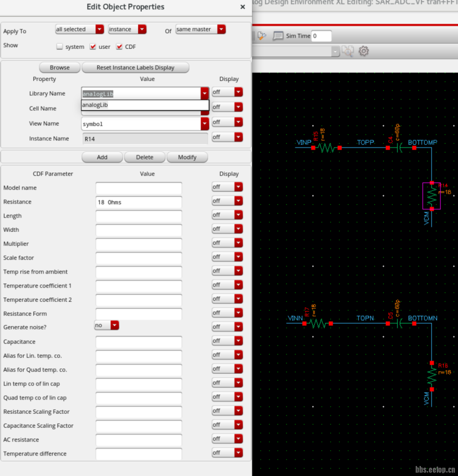Select resistor R16 symbol in schematic

[431, 376]
